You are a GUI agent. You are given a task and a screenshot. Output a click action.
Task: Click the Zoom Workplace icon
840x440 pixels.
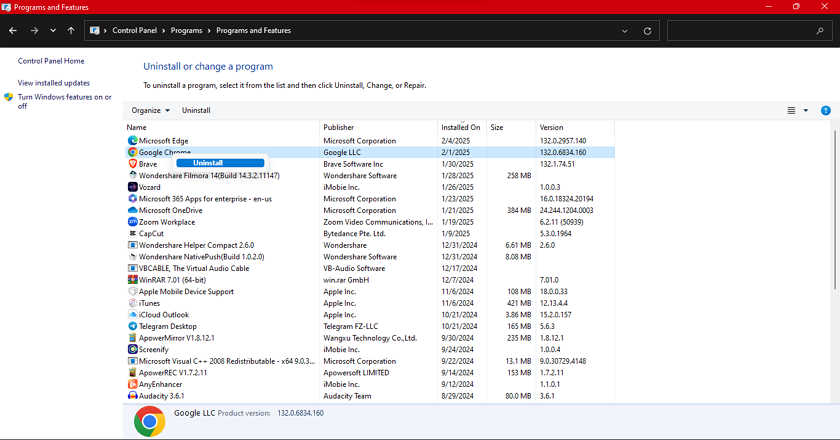pos(132,222)
